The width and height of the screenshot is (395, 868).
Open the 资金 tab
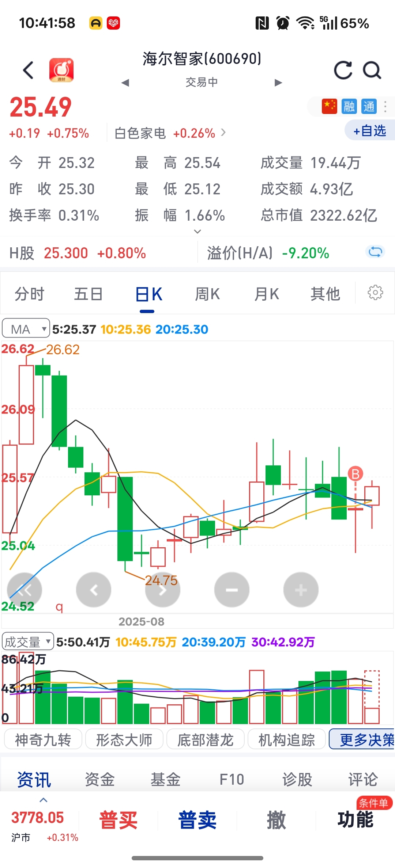(x=100, y=779)
